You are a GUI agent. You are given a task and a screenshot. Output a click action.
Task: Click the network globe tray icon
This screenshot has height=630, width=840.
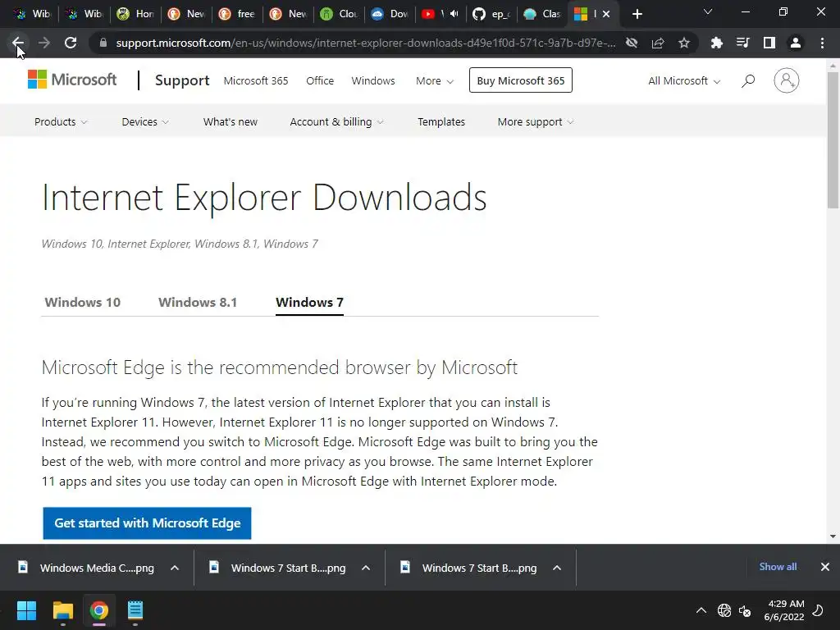[724, 610]
